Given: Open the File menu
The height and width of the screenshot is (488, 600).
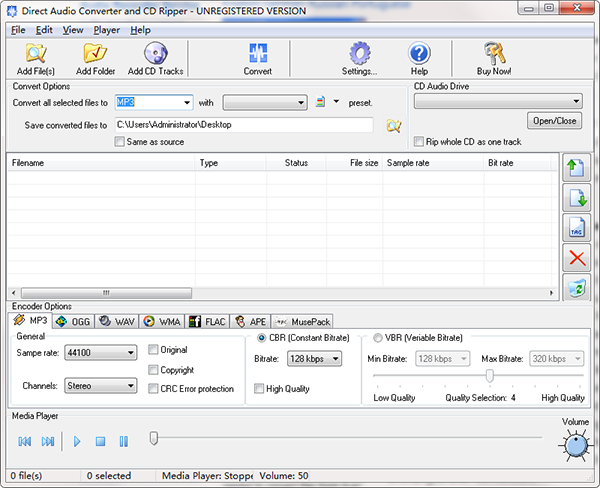Looking at the screenshot, I should coord(18,30).
